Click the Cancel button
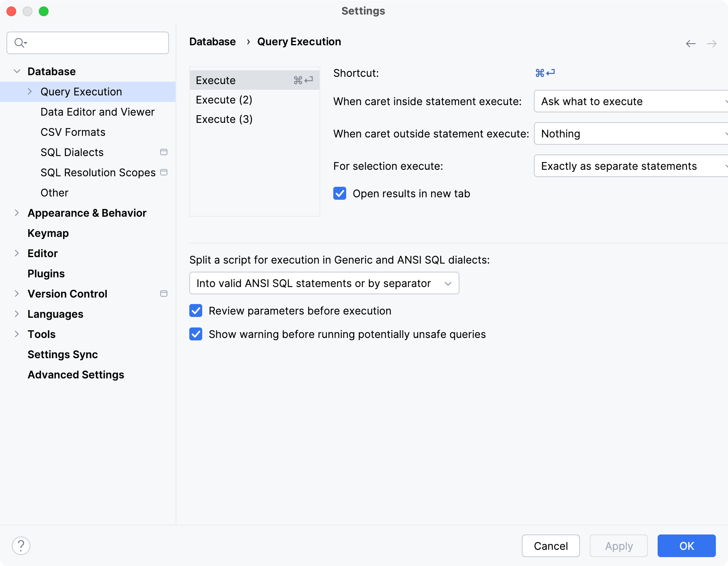Image resolution: width=728 pixels, height=566 pixels. 550,546
